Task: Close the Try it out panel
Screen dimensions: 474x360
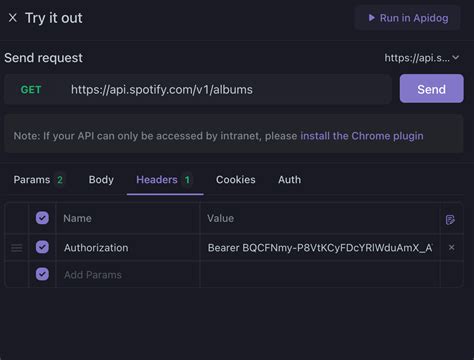Action: tap(13, 18)
